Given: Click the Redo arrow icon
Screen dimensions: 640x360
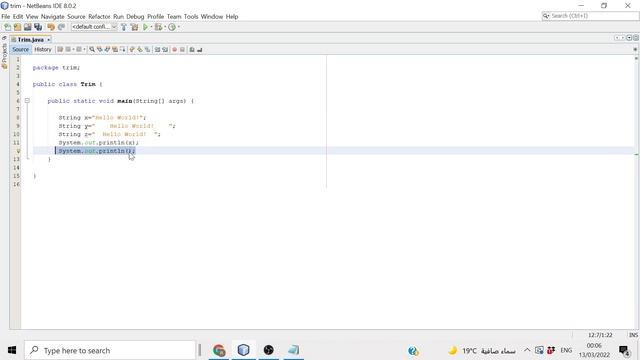Looking at the screenshot, I should pyautogui.click(x=61, y=27).
